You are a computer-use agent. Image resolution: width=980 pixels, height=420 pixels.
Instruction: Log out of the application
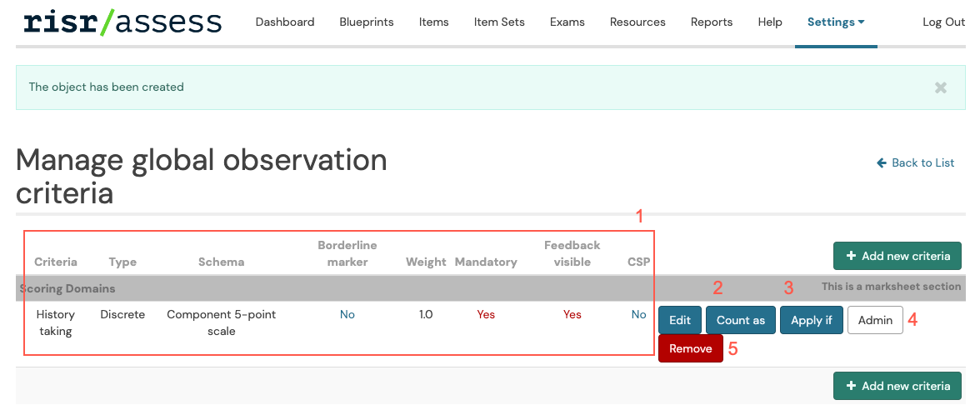point(943,22)
